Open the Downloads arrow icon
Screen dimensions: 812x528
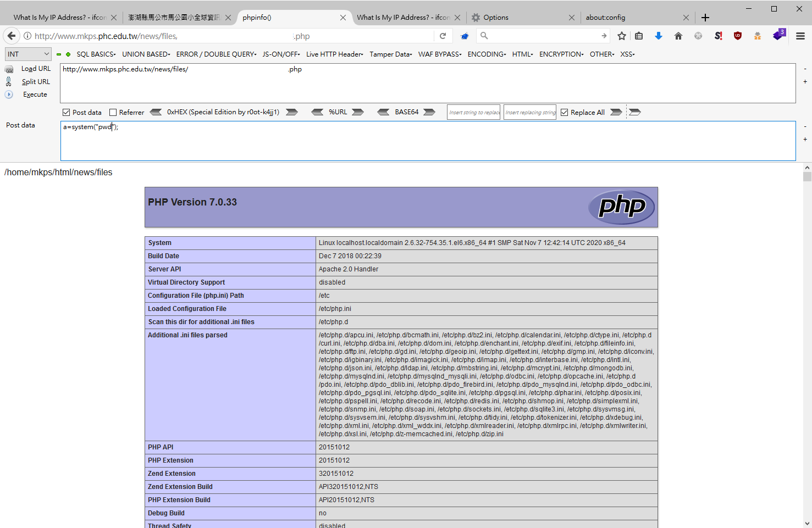point(658,36)
